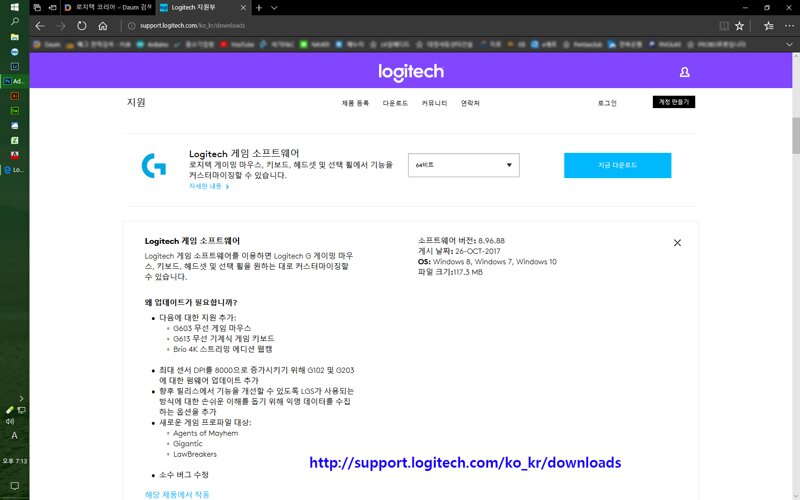Open a new browser tab

click(259, 8)
